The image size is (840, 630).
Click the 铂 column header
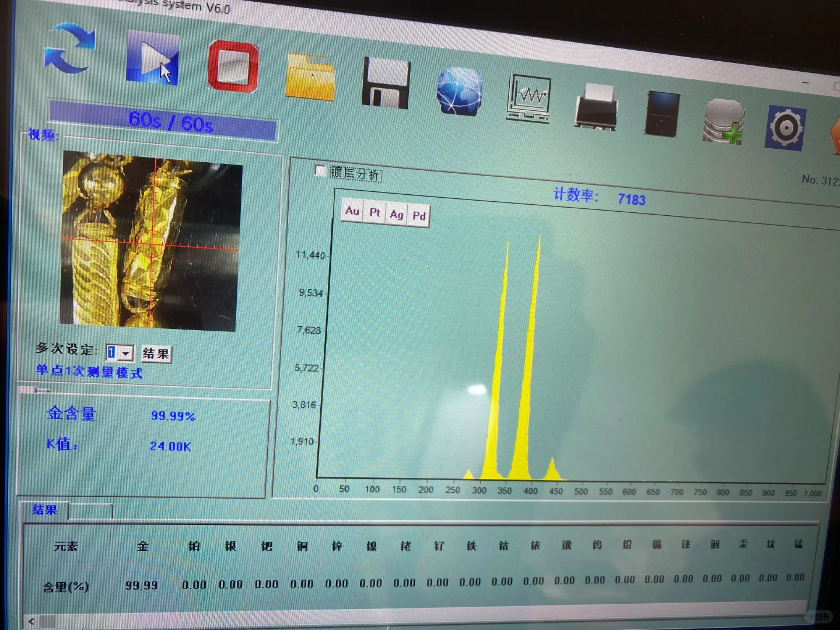194,546
